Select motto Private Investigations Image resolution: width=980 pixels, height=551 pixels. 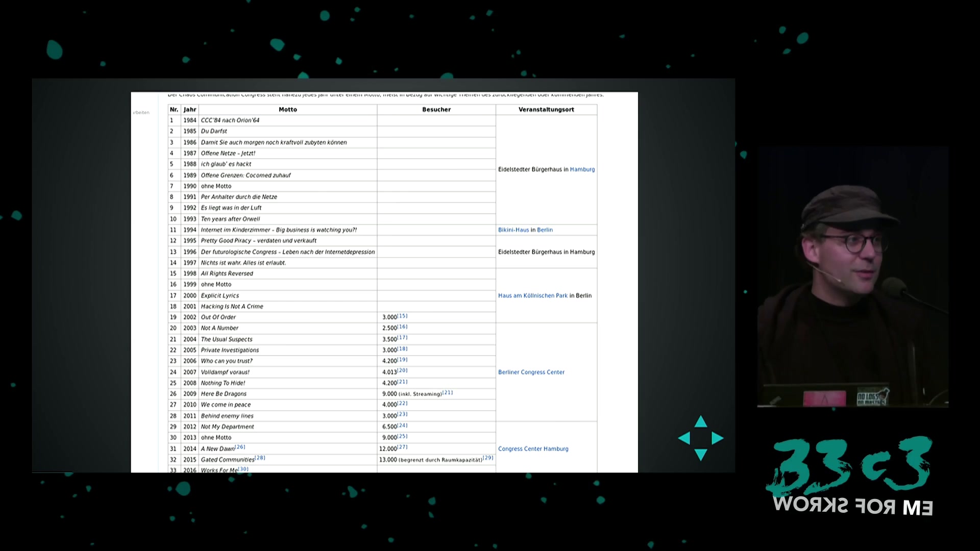230,350
